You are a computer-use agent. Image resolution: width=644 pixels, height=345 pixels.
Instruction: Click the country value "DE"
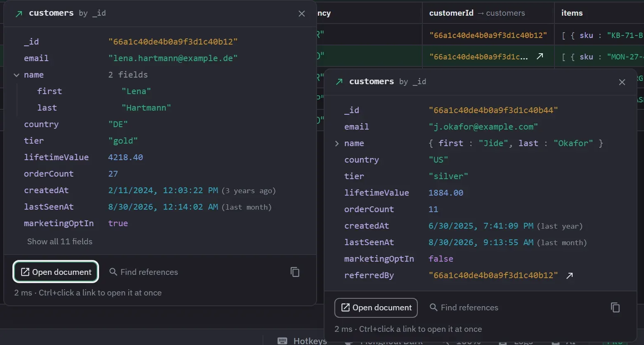(x=118, y=124)
